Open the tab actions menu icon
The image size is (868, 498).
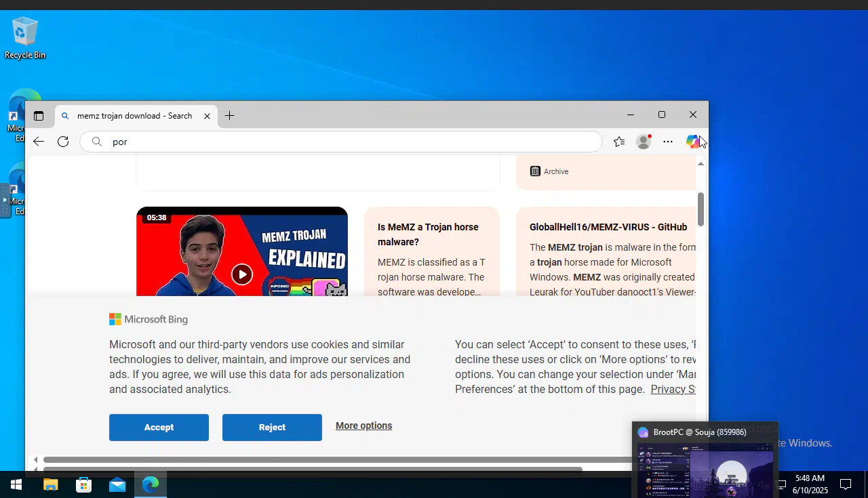[39, 116]
